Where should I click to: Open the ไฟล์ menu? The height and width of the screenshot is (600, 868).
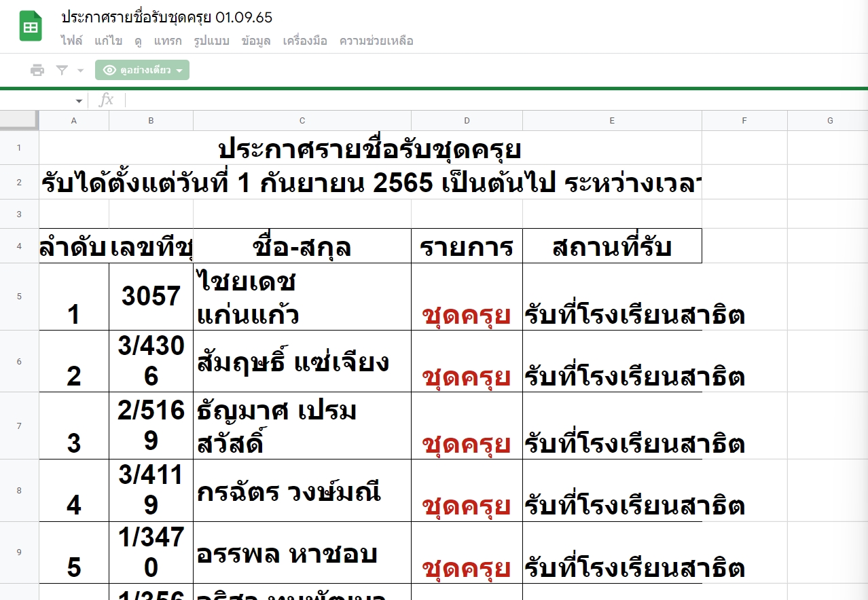[x=71, y=41]
